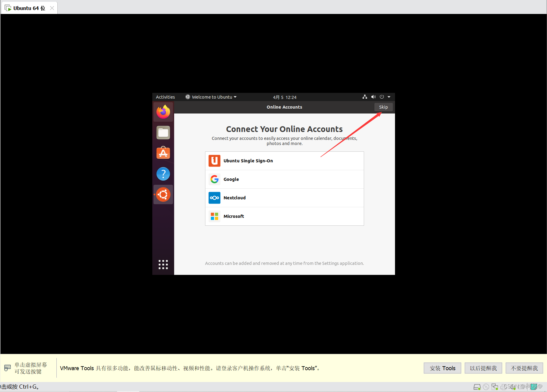Click the 单击虚拟屏幕 可发送按键 hint text
The width and height of the screenshot is (547, 392).
click(31, 368)
